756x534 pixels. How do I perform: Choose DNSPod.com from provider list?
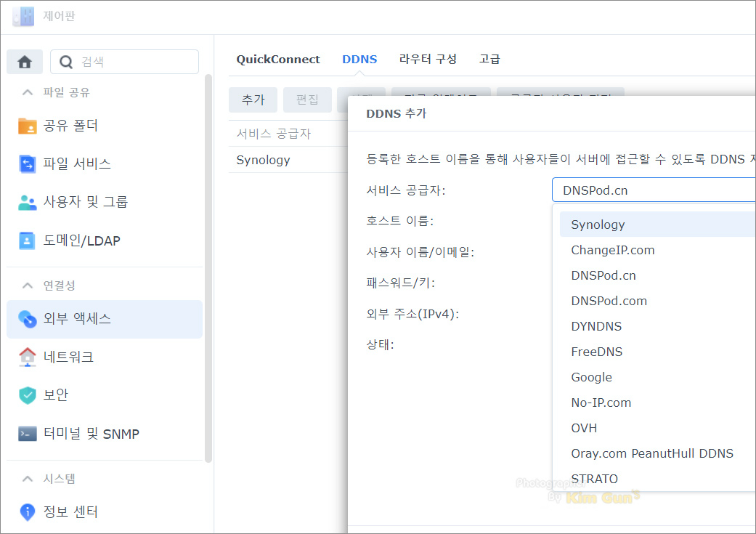point(658,301)
